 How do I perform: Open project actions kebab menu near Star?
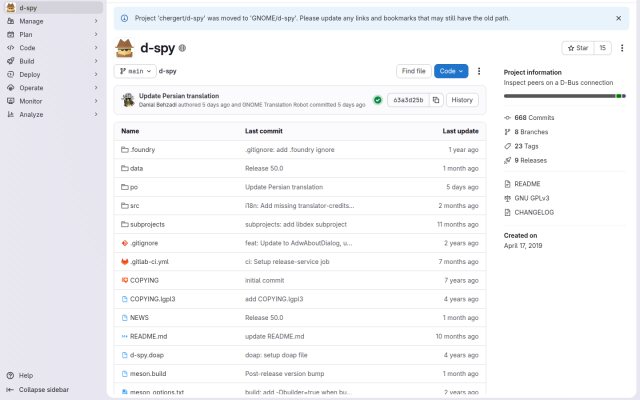coord(622,48)
